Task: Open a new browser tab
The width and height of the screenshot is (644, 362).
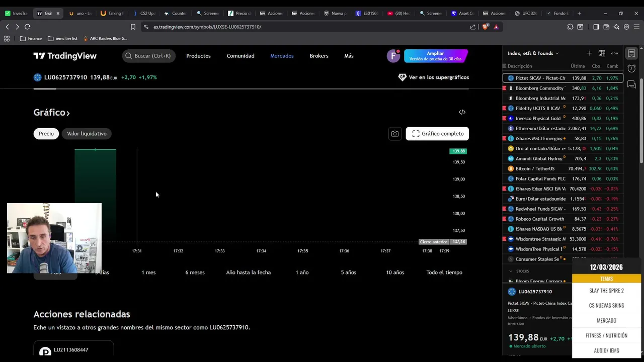Action: [579, 14]
